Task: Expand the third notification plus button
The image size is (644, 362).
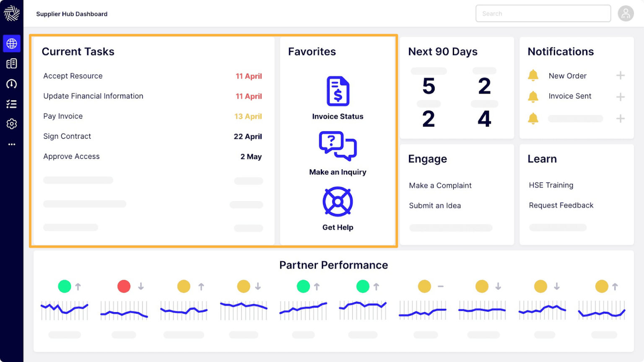Action: point(621,119)
